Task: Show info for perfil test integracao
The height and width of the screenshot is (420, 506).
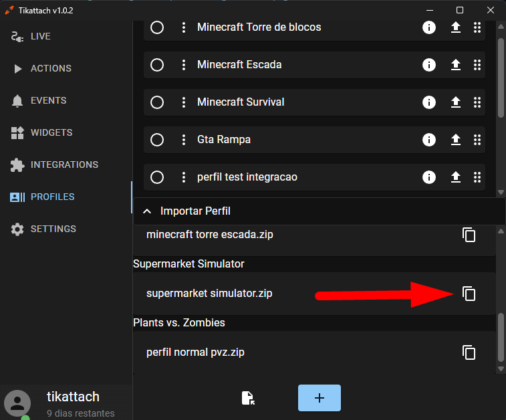Action: pos(429,177)
